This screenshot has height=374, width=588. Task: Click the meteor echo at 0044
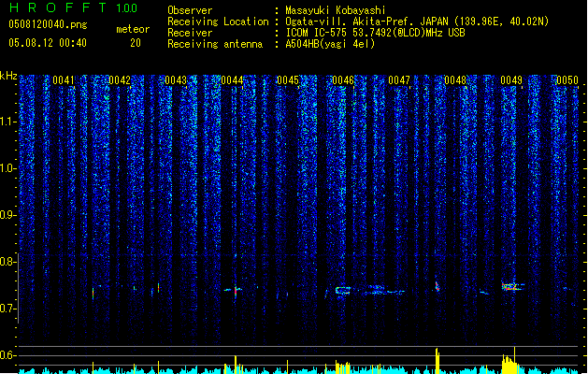[235, 290]
